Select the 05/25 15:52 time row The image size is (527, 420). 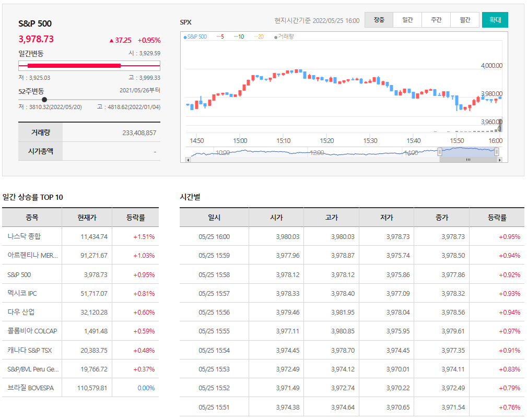tap(352, 388)
